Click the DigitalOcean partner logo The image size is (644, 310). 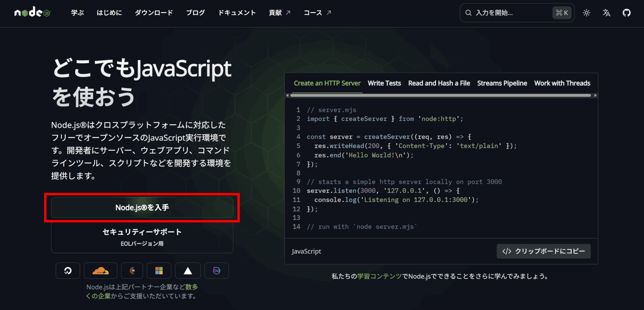click(68, 271)
